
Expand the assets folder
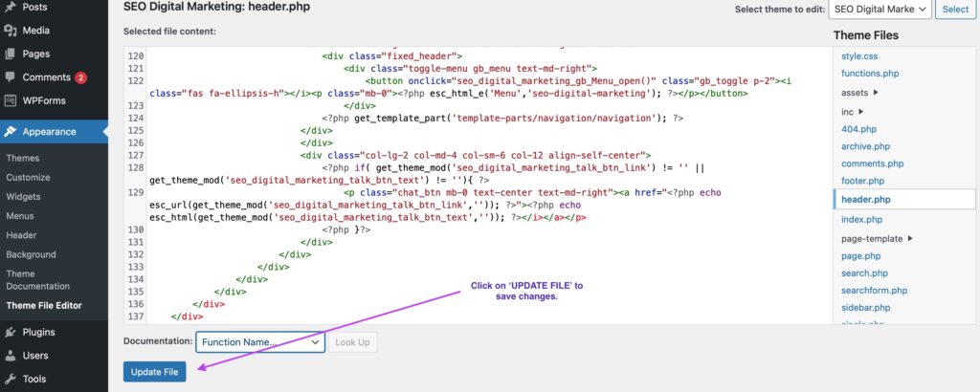pyautogui.click(x=860, y=93)
